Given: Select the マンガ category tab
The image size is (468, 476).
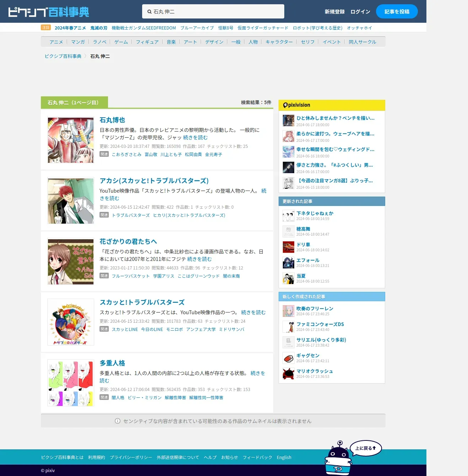Looking at the screenshot, I should 78,42.
